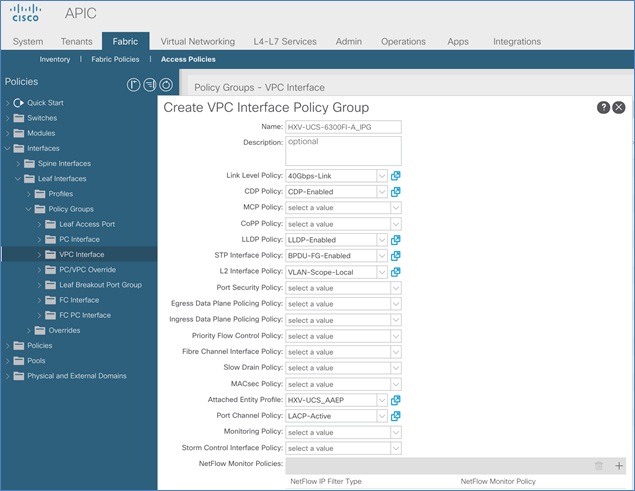Click the Description text area
Viewport: 635px width, 491px height.
click(343, 150)
